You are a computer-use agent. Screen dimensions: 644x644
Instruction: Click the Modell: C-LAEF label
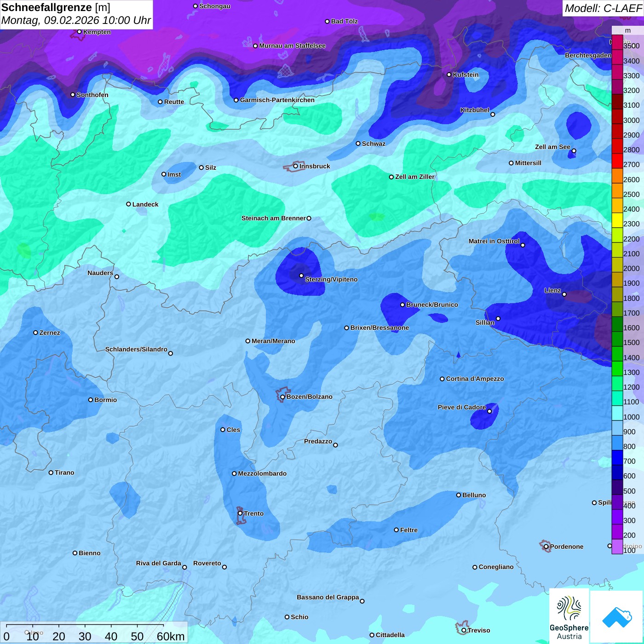(603, 8)
